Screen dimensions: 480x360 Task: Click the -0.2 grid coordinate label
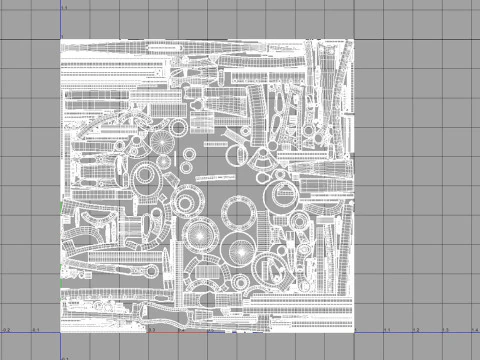[6, 330]
